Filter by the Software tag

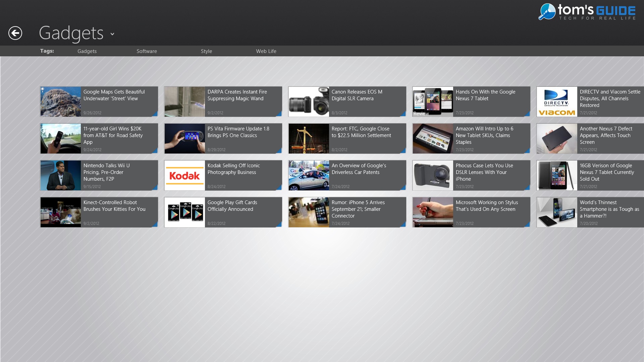147,51
